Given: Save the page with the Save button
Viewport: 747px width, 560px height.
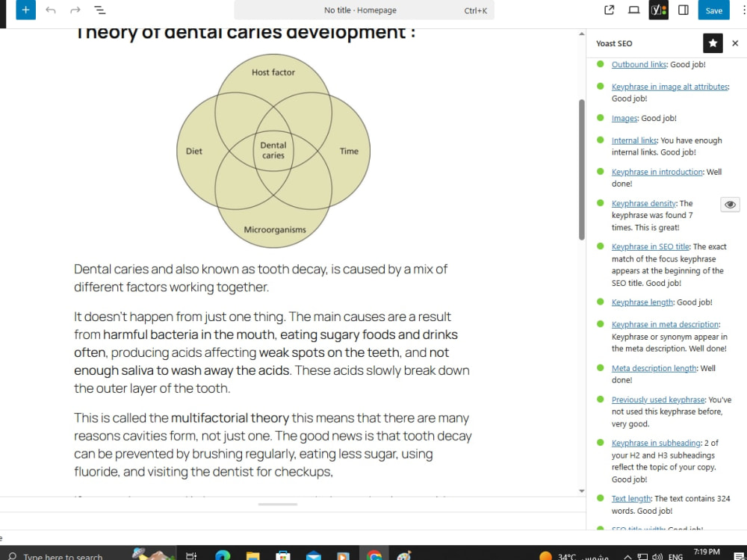Looking at the screenshot, I should [713, 10].
